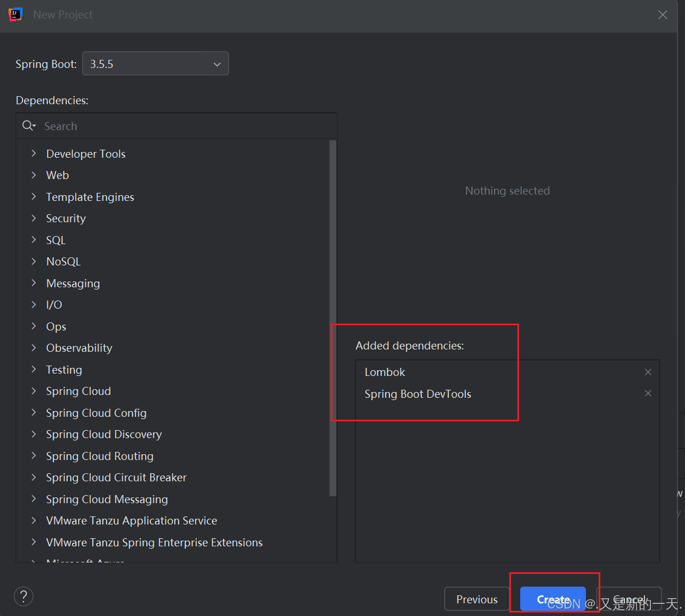Click the dependency list scrollbar
Viewport: 685px width, 616px height.
point(333,318)
